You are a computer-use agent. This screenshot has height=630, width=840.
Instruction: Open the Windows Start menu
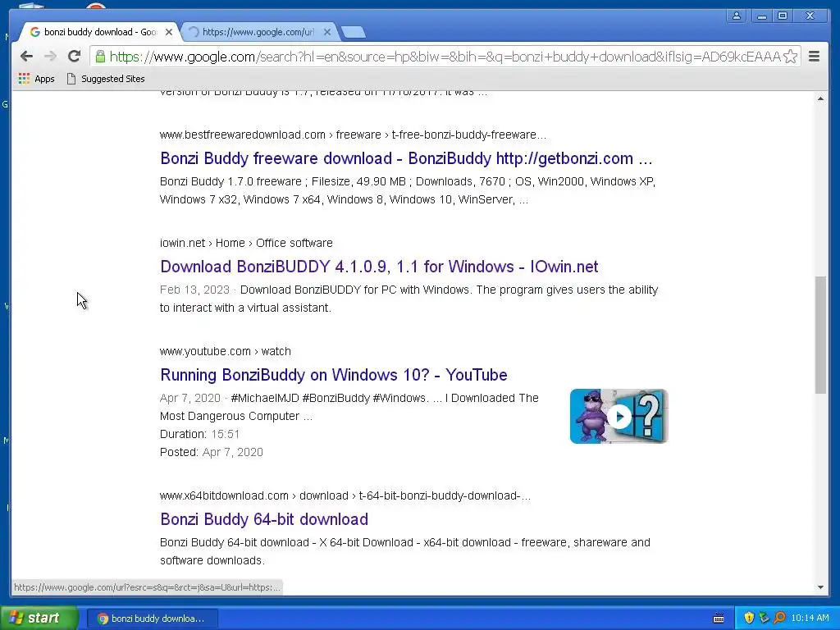click(x=39, y=619)
